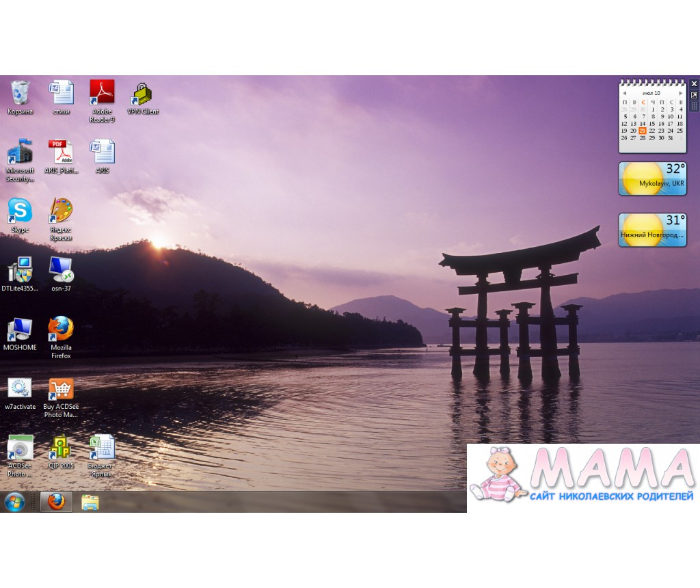Image resolution: width=700 pixels, height=588 pixels.
Task: Open the QIP 2005 messenger icon
Action: [x=61, y=449]
